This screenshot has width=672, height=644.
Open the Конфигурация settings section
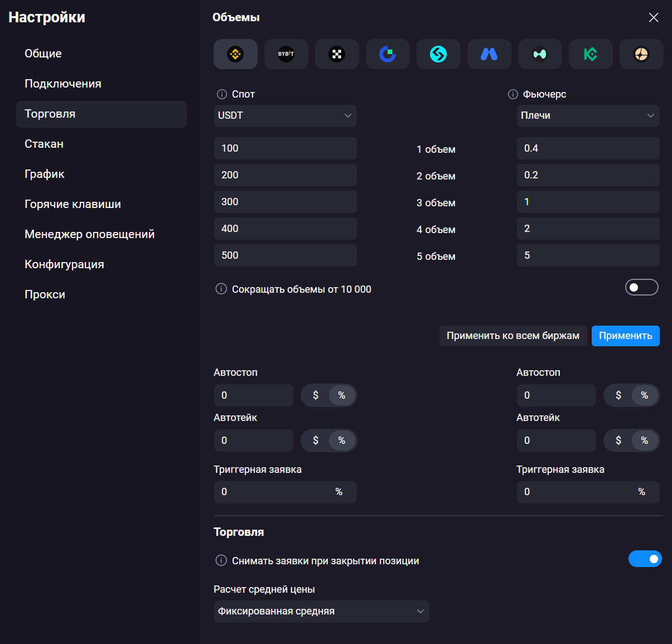pos(101,264)
